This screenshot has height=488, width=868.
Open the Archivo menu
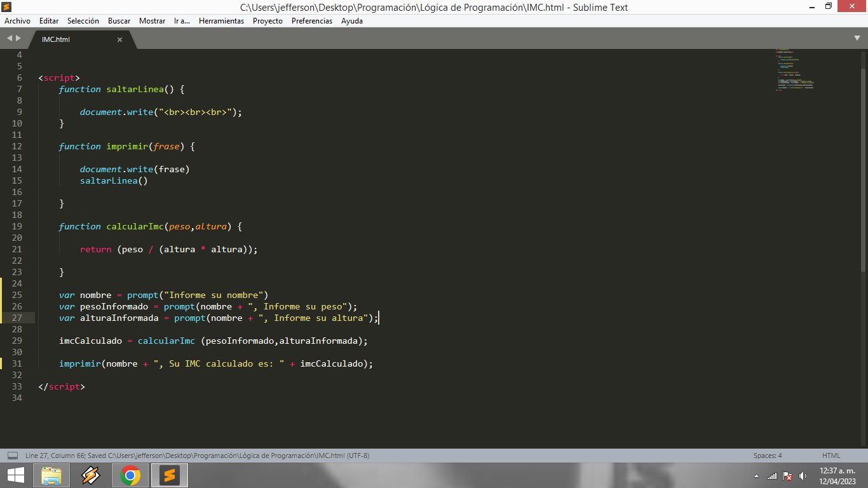(17, 21)
